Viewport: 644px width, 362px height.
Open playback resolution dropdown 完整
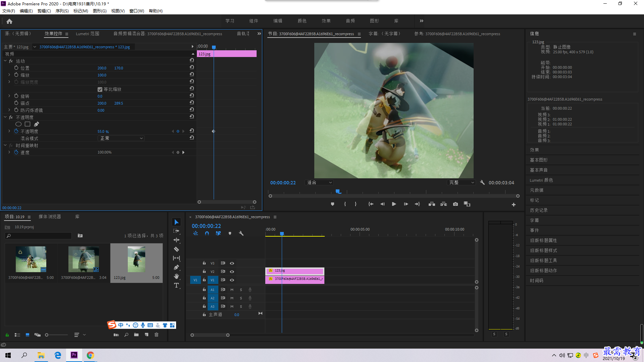(462, 183)
